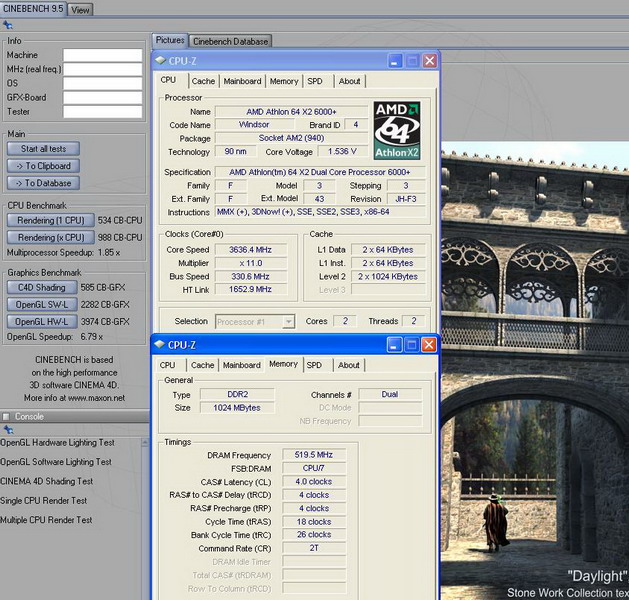Open the View menu tab

point(80,10)
